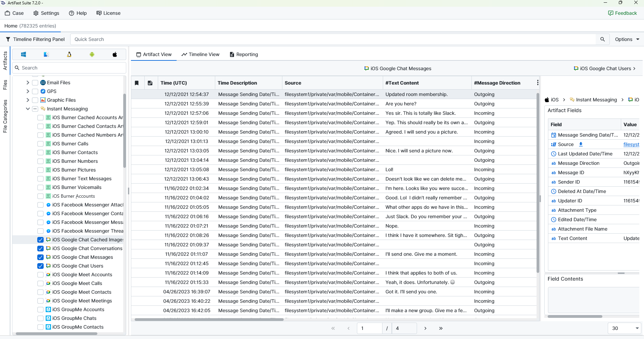644x339 pixels.
Task: Click the iOS Burner Calls artifact icon
Action: (48, 144)
